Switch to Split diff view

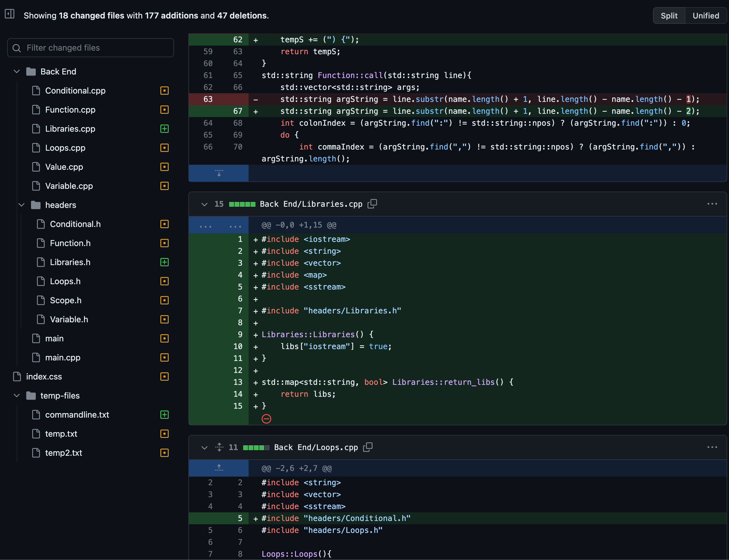coord(668,16)
